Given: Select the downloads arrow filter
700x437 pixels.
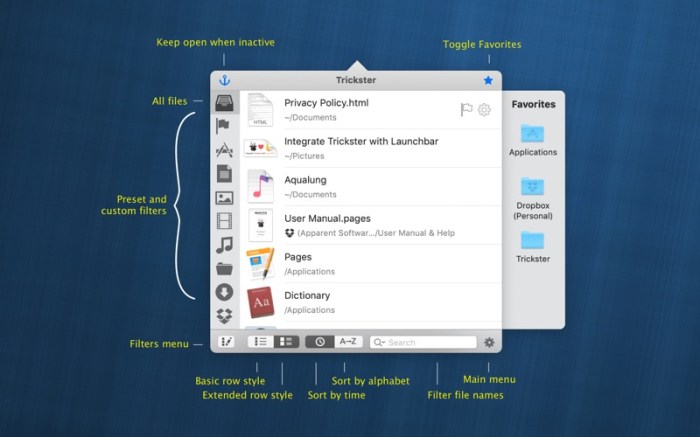Looking at the screenshot, I should click(x=225, y=292).
